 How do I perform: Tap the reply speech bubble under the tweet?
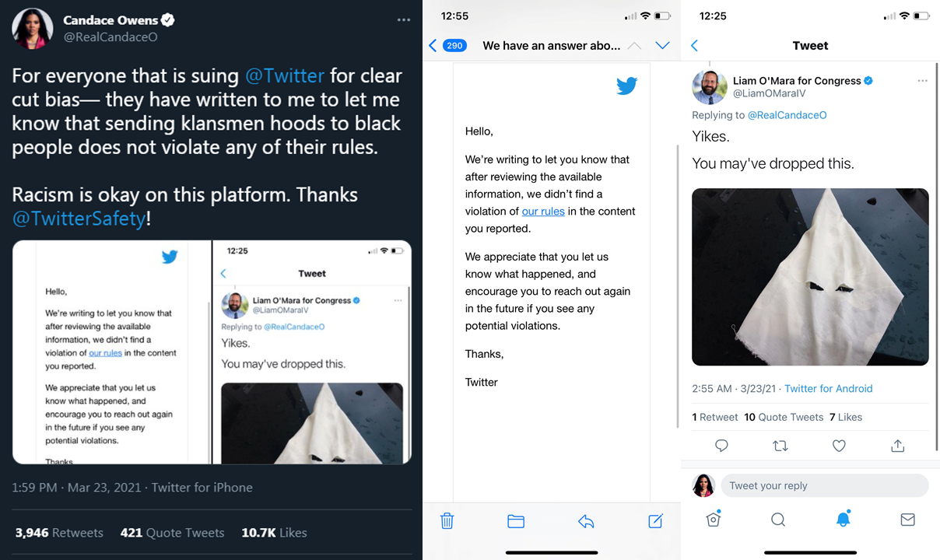click(x=721, y=446)
